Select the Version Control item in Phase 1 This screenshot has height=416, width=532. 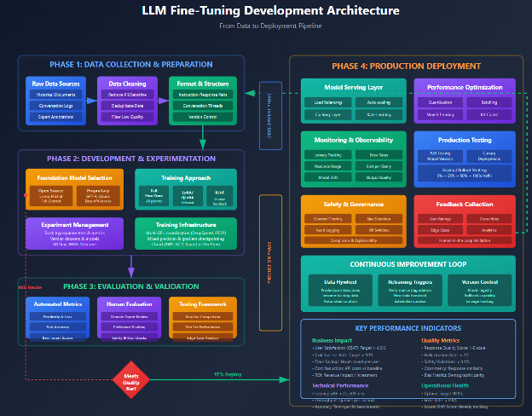pos(200,117)
